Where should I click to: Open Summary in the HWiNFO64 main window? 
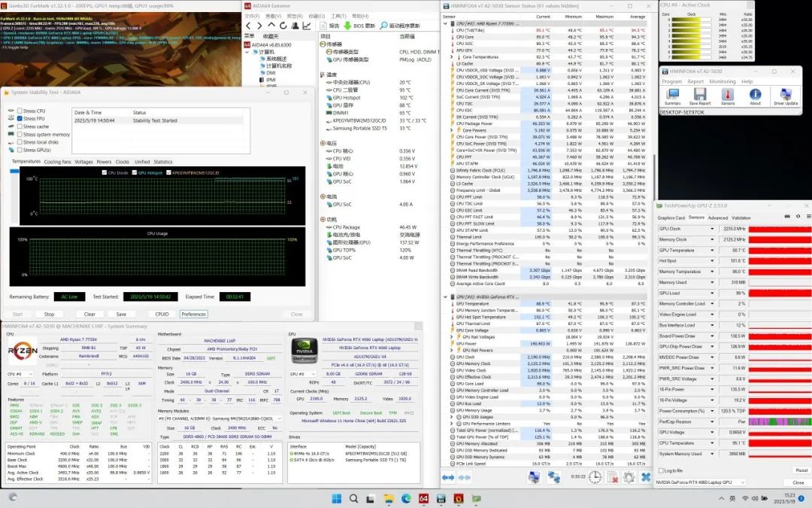click(x=673, y=96)
